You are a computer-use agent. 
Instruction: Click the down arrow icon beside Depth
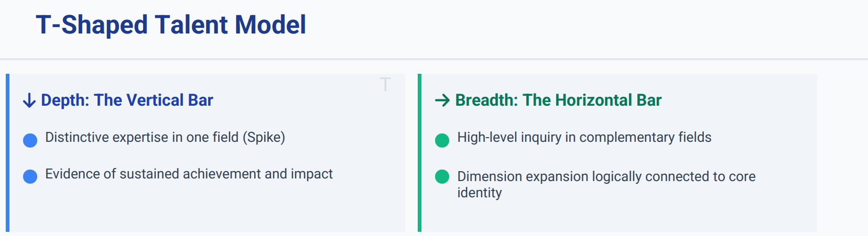click(x=29, y=100)
